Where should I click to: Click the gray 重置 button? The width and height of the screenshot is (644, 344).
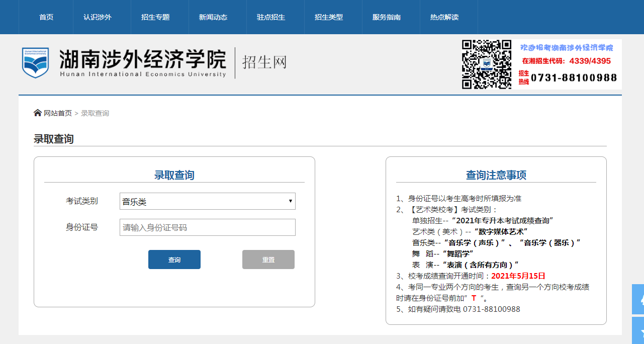click(x=268, y=260)
